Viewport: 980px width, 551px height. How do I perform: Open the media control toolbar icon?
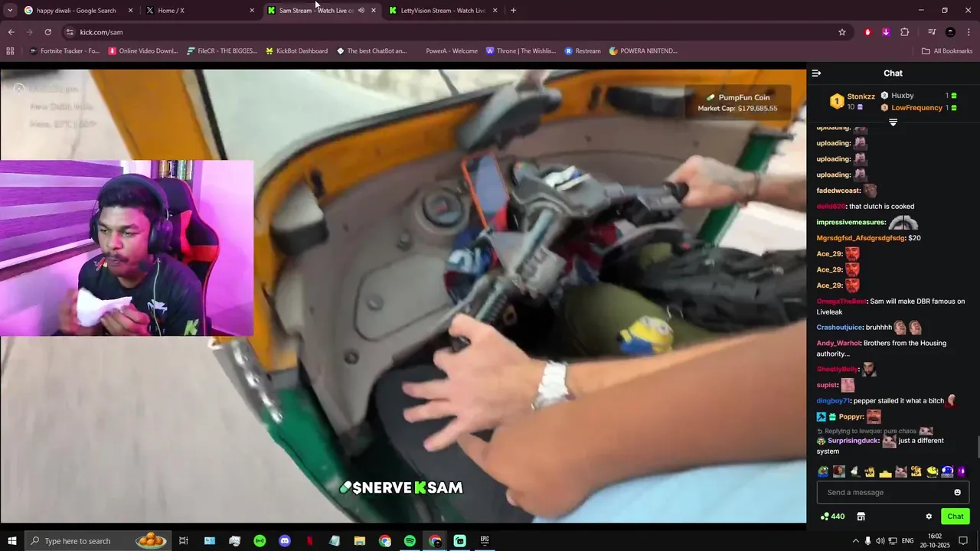(932, 32)
